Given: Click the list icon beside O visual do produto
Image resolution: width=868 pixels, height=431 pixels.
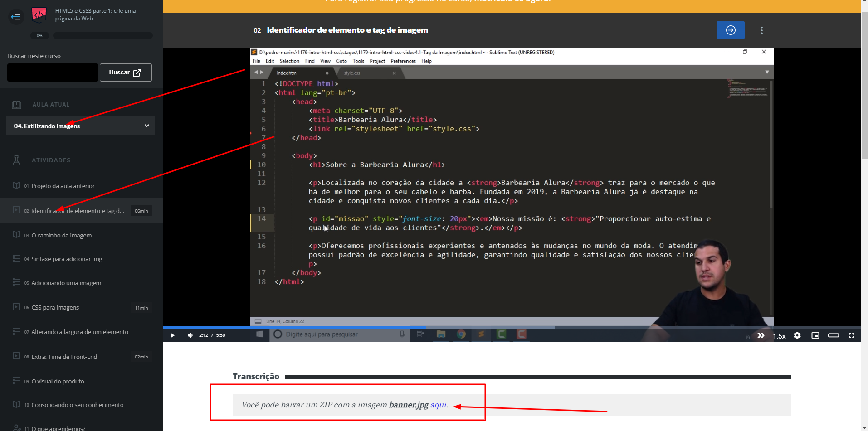Looking at the screenshot, I should 16,380.
